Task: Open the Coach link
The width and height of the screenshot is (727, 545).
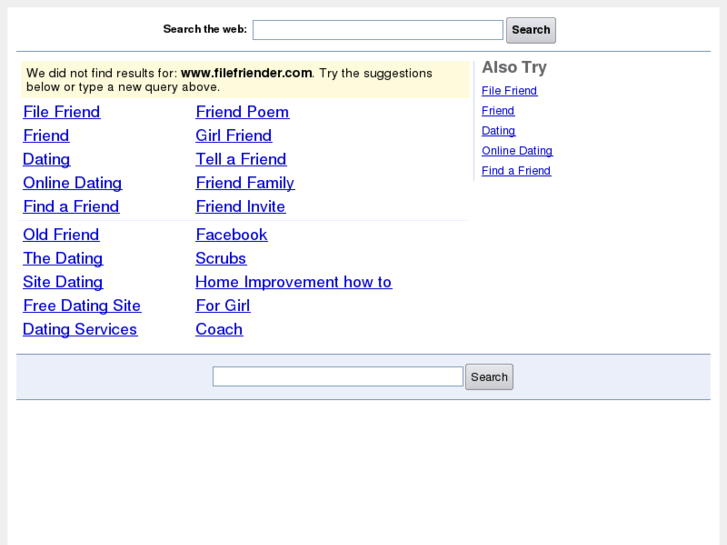Action: coord(219,330)
